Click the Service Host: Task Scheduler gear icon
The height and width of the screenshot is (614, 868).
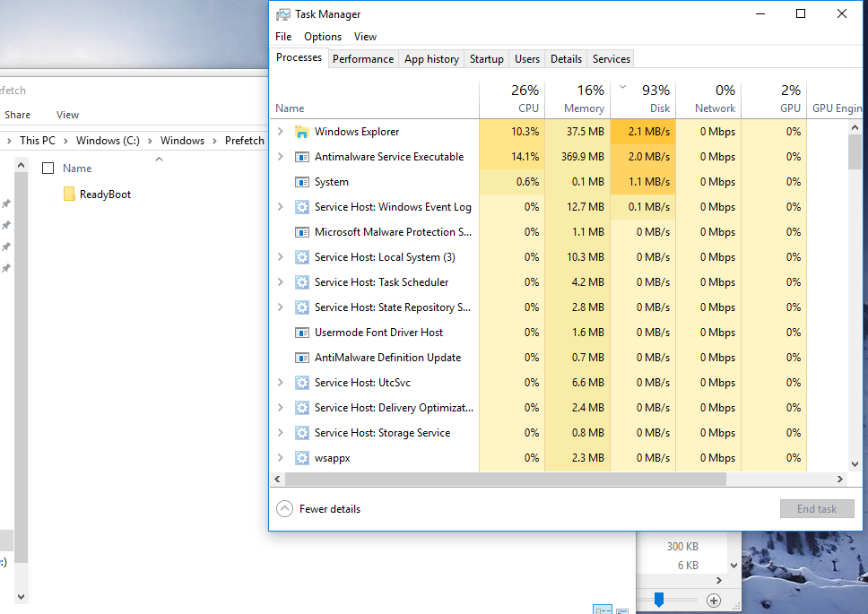302,281
